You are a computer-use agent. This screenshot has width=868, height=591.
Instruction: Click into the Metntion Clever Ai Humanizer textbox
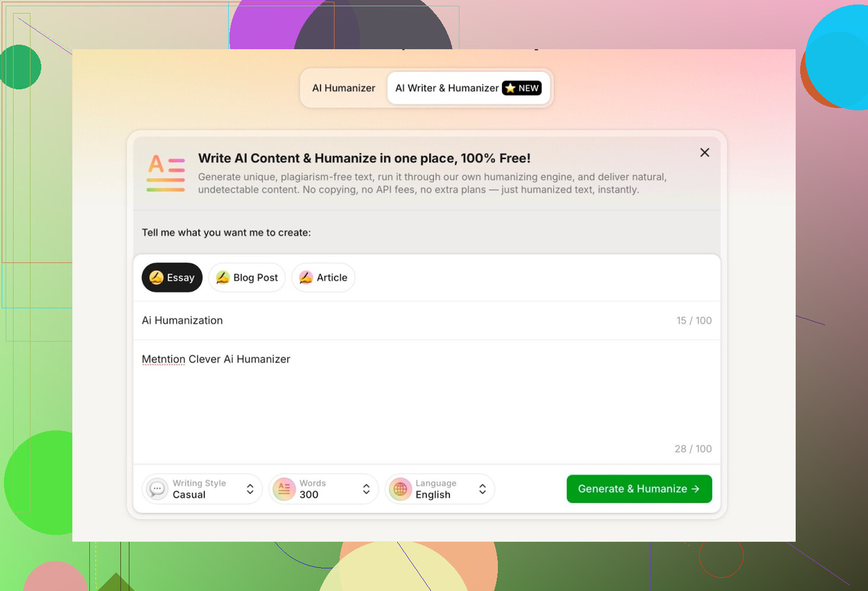click(427, 402)
